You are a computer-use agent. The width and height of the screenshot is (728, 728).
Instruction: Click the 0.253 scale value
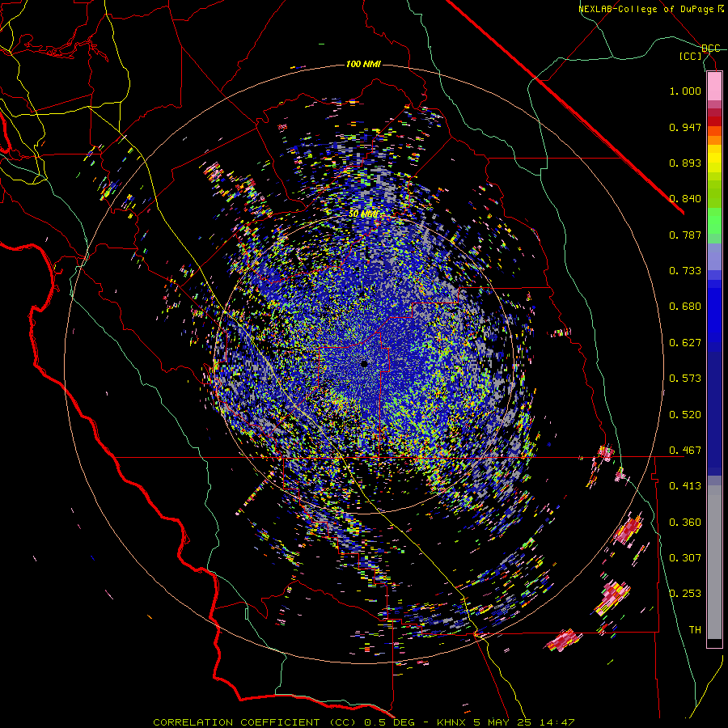[685, 594]
